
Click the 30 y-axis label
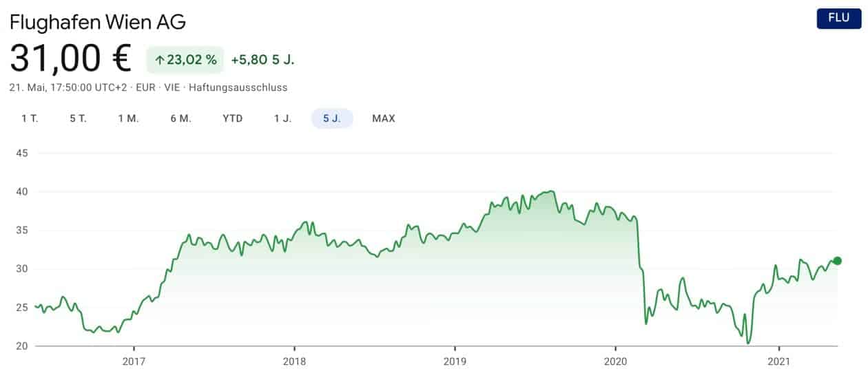click(x=21, y=268)
